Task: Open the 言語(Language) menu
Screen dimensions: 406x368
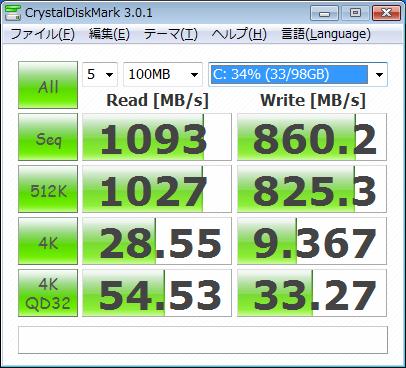Action: pos(326,34)
